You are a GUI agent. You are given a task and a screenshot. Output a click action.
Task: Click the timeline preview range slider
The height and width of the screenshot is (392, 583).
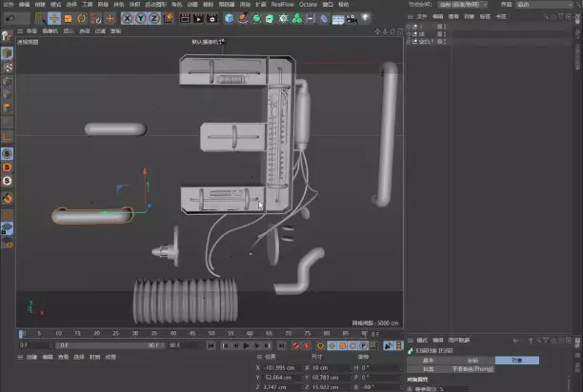tap(111, 345)
